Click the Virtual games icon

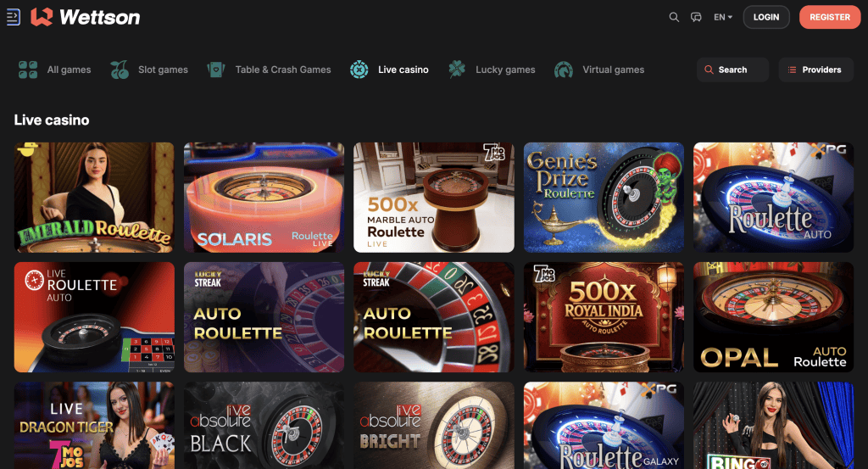564,70
